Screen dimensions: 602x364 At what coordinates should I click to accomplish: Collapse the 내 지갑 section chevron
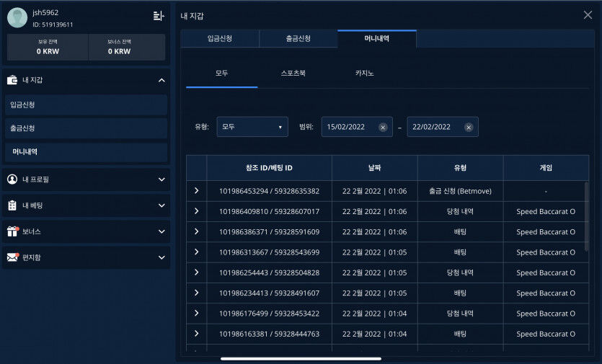[x=161, y=80]
